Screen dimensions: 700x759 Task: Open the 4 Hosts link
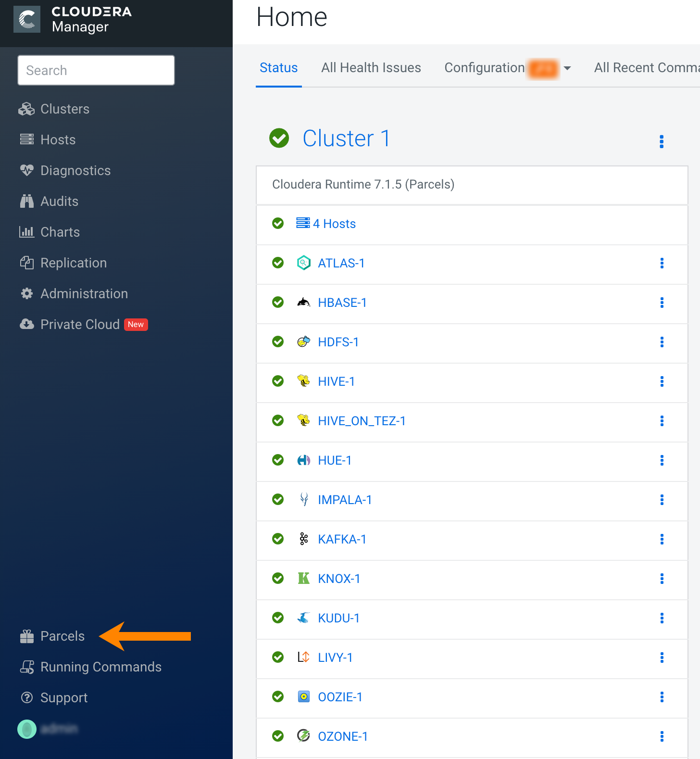334,224
